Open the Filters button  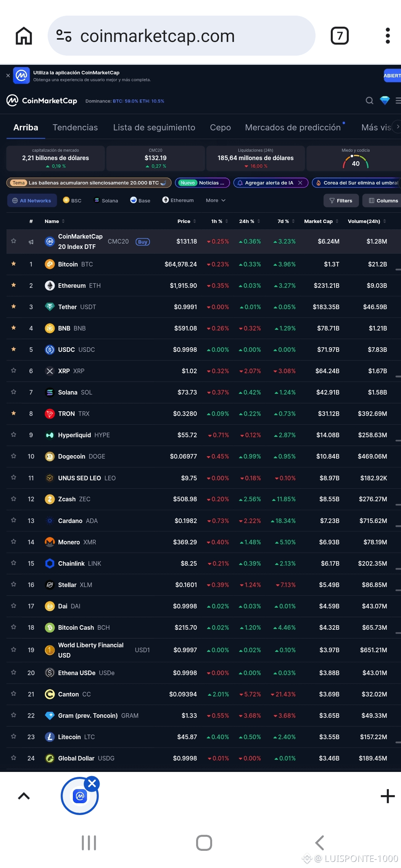pos(341,201)
